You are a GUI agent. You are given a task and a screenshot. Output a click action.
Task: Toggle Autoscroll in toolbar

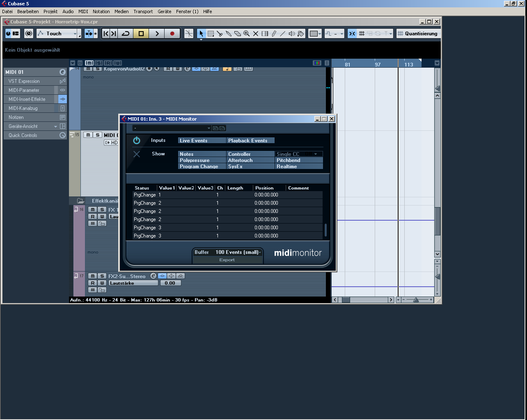point(89,34)
